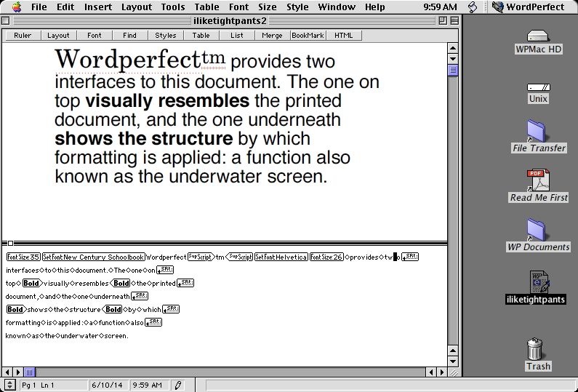Viewport: 578px width, 392px height.
Task: Click the 6/10/14 date in status bar
Action: pos(108,385)
